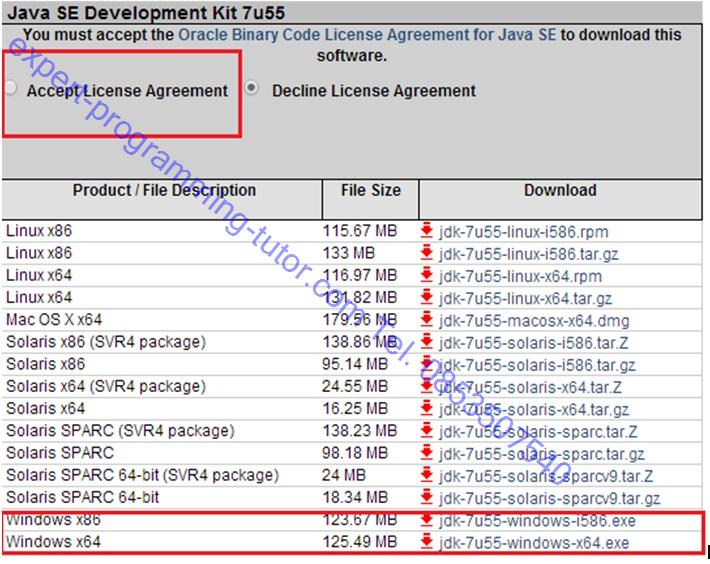The width and height of the screenshot is (710, 564).
Task: Download jdk-7u55-windows-x64.exe file link
Action: click(534, 542)
